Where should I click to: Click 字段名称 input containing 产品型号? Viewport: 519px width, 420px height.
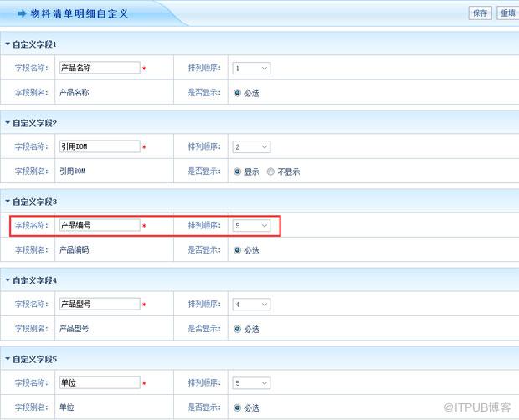click(100, 304)
